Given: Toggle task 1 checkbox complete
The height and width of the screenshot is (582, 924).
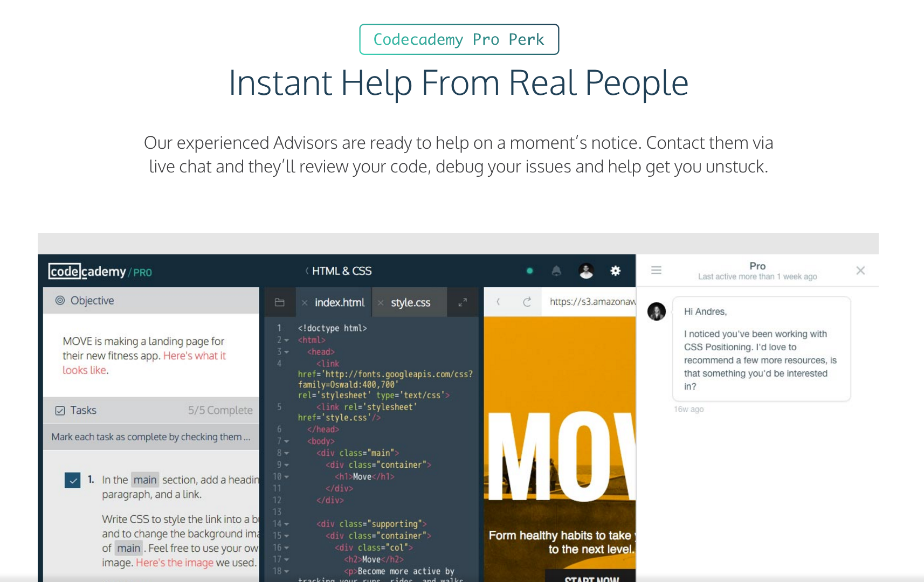Looking at the screenshot, I should 72,480.
